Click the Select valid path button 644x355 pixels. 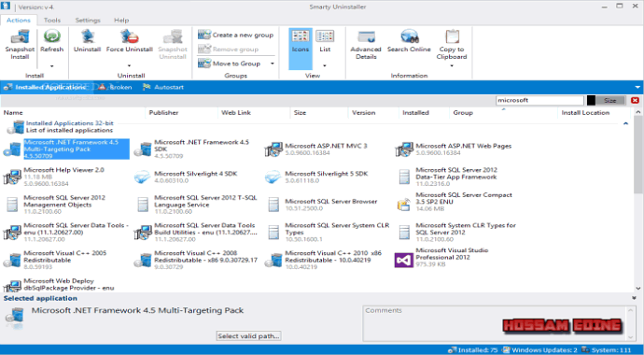[x=248, y=336]
